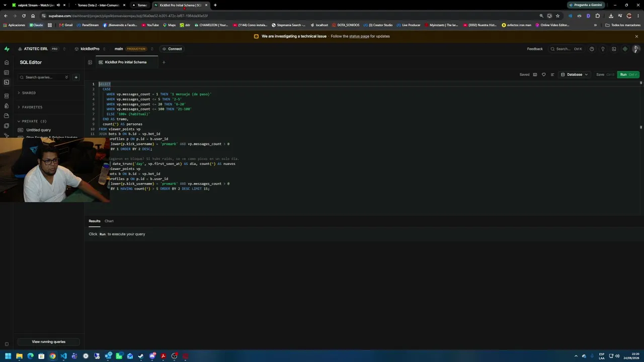The width and height of the screenshot is (644, 362).
Task: Open the Edge Functions sidebar icon
Action: point(7,126)
